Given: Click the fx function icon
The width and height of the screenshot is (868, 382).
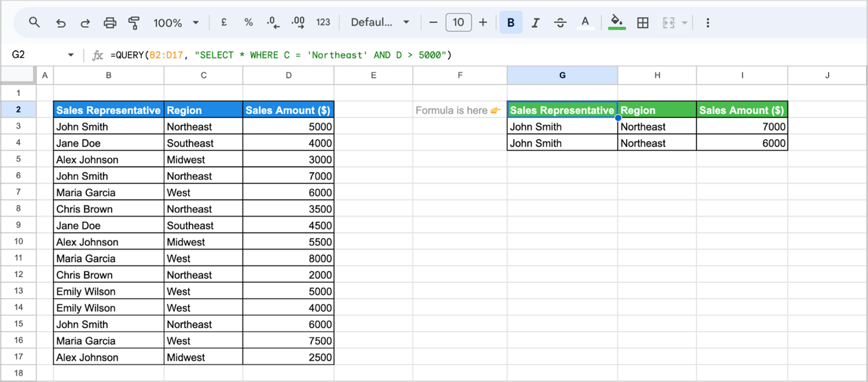Looking at the screenshot, I should click(97, 55).
